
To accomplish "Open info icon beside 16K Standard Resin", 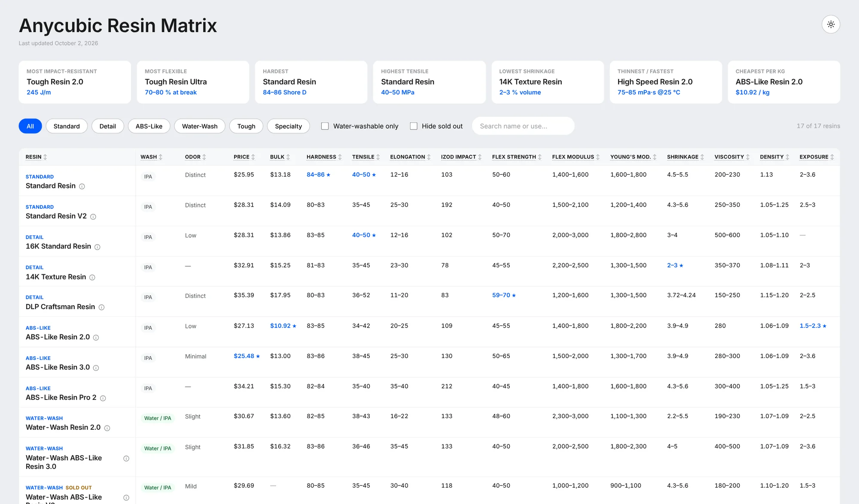I will pos(97,247).
